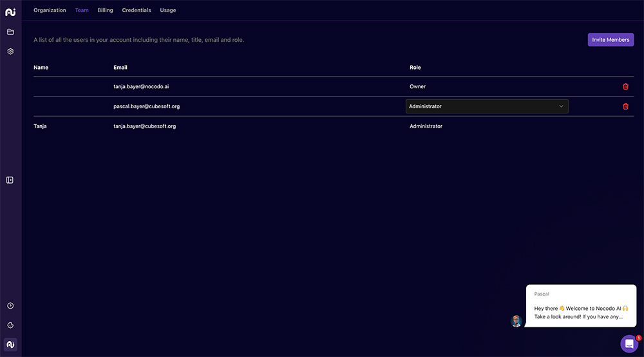
Task: Click the Email column header
Action: [120, 68]
